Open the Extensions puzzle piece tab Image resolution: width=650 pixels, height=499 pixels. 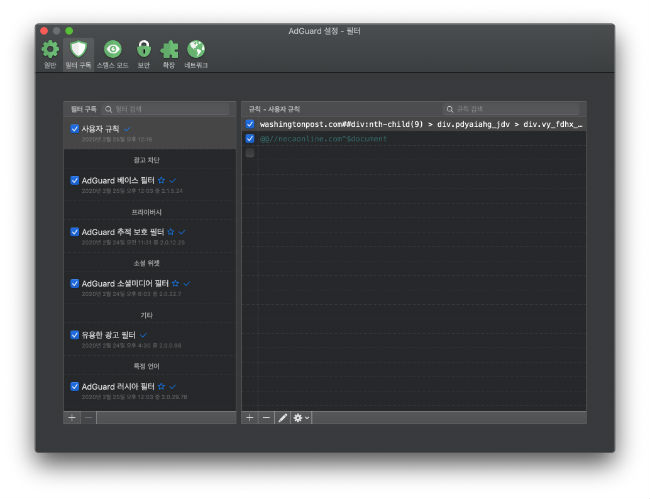169,54
